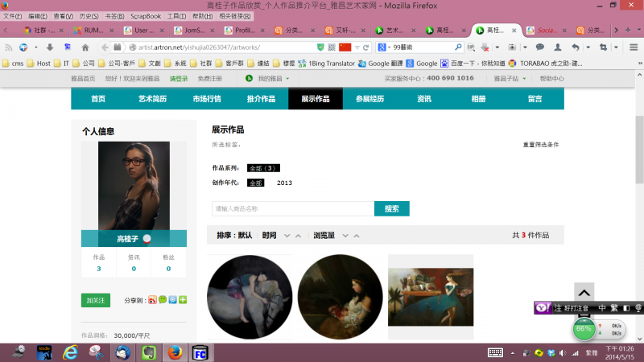Screen dimensions: 644x362
Task: Show hidden system tray icons
Action: (x=513, y=353)
